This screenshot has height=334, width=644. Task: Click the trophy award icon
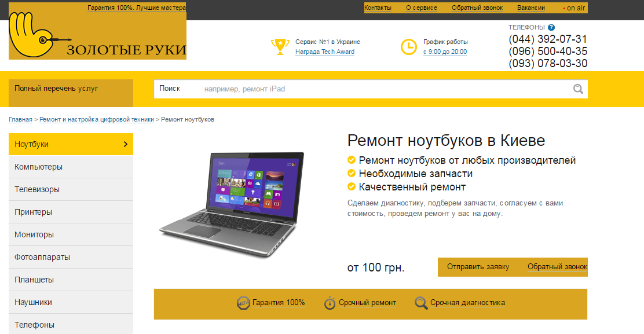pos(280,46)
